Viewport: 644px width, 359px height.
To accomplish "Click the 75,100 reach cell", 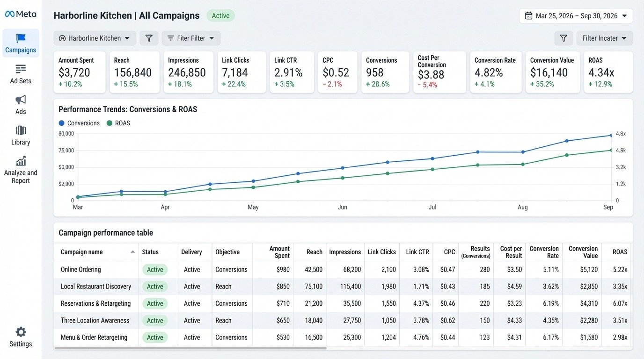I will [313, 287].
